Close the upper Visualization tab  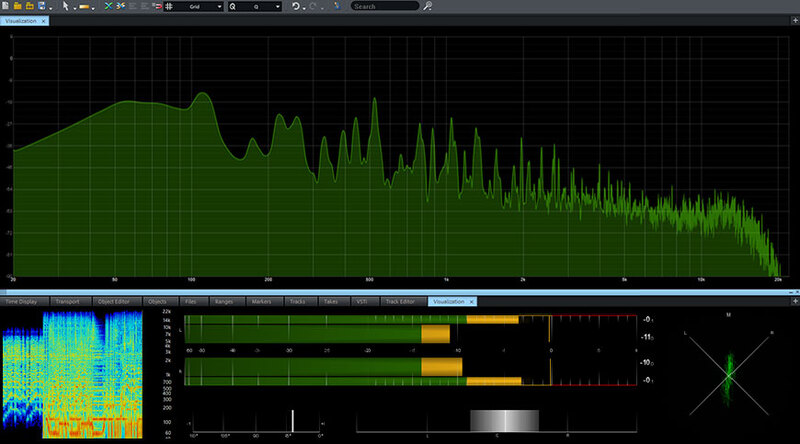[44, 20]
